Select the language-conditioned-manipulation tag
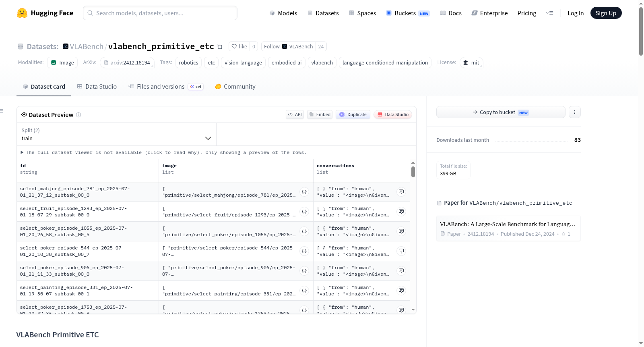 [x=385, y=62]
